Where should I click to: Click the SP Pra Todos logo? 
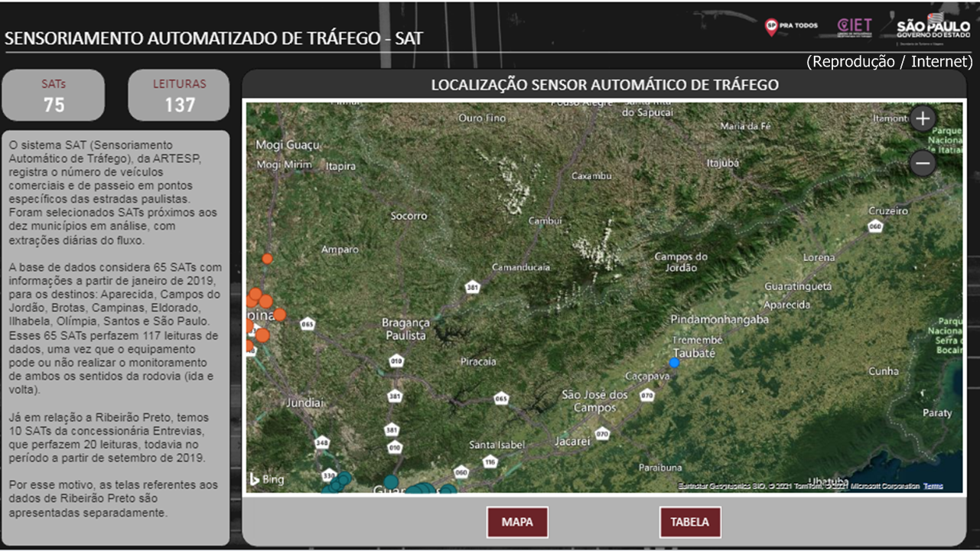coord(791,27)
